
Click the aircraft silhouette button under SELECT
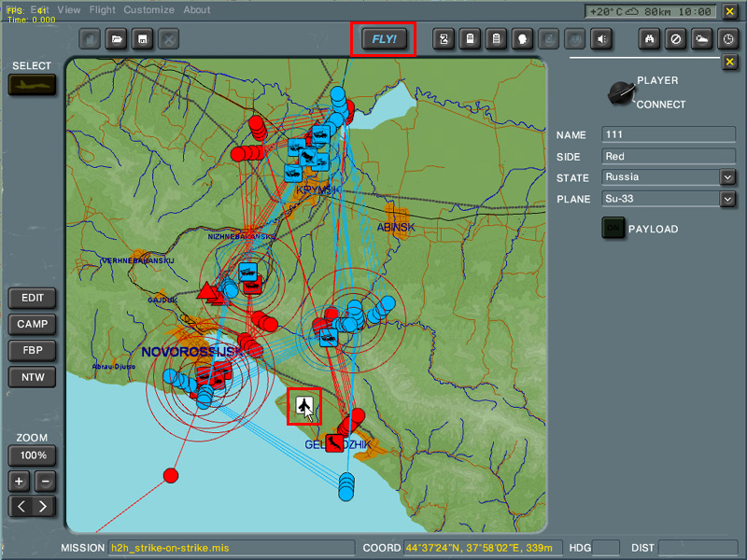pos(32,85)
